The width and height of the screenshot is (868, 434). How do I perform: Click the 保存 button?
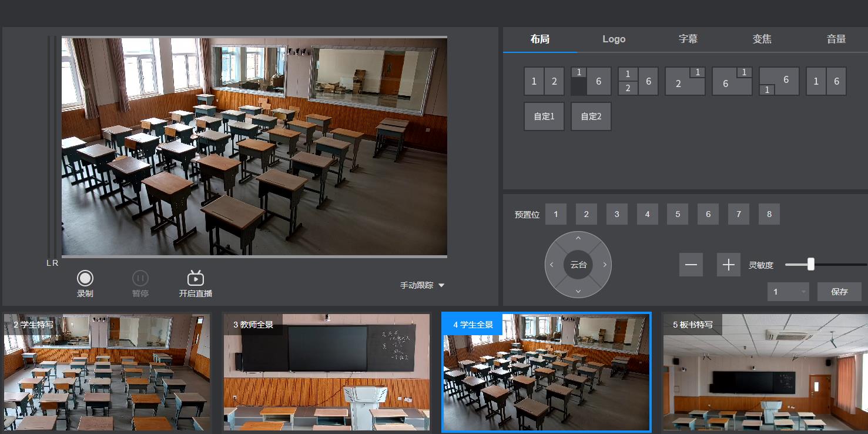tap(839, 292)
